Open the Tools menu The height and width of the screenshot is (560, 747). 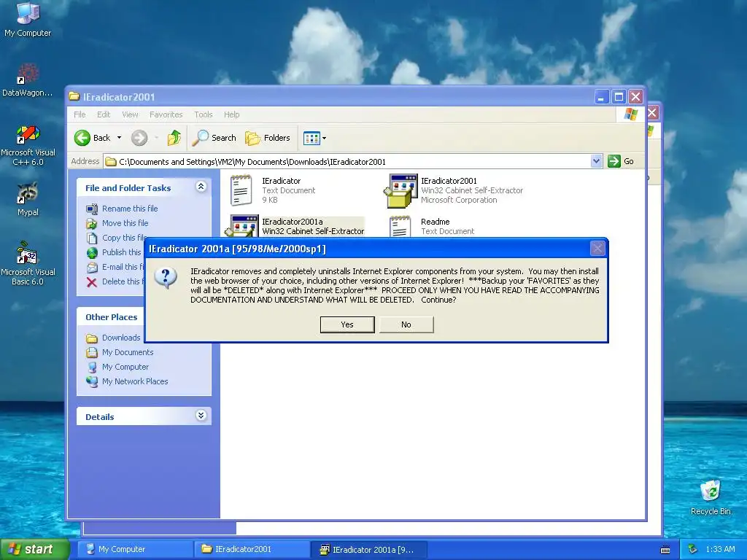203,114
